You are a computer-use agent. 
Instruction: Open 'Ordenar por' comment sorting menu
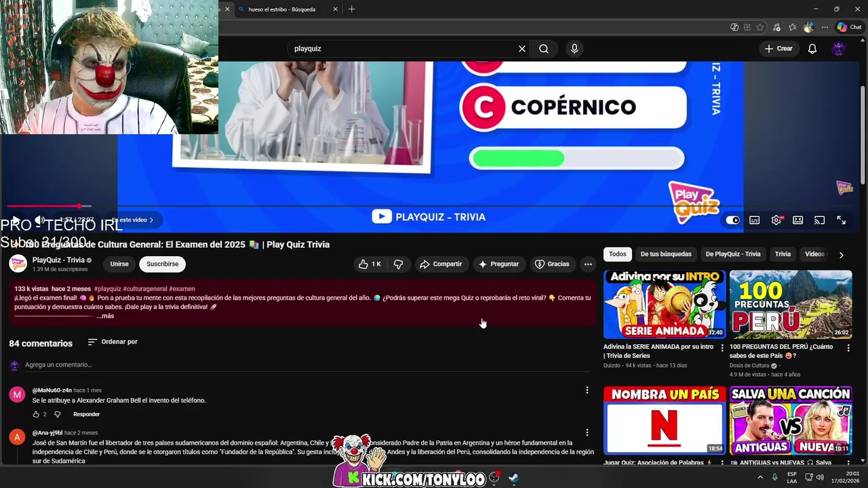click(x=113, y=342)
